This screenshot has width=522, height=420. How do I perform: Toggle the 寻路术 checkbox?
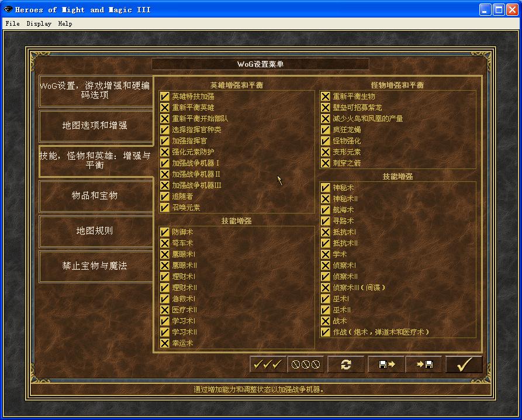point(325,221)
